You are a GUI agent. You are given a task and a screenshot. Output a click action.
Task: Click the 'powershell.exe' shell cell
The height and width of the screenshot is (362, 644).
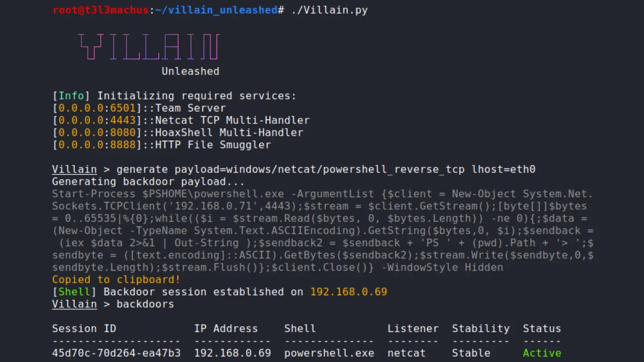click(x=329, y=353)
